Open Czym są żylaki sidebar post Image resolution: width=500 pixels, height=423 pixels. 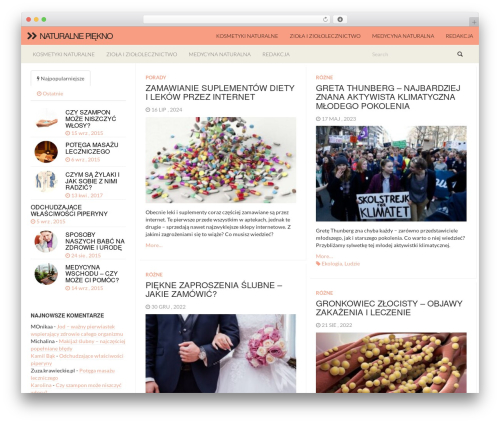coord(92,181)
